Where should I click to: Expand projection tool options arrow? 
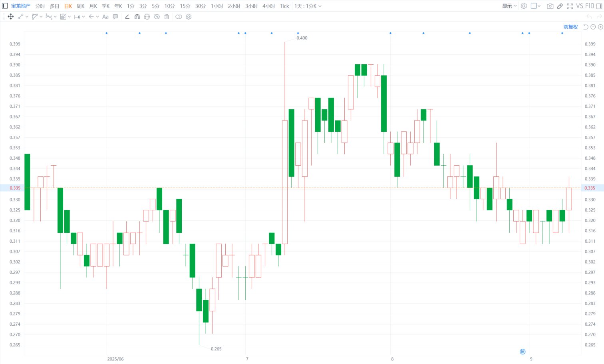(x=69, y=17)
